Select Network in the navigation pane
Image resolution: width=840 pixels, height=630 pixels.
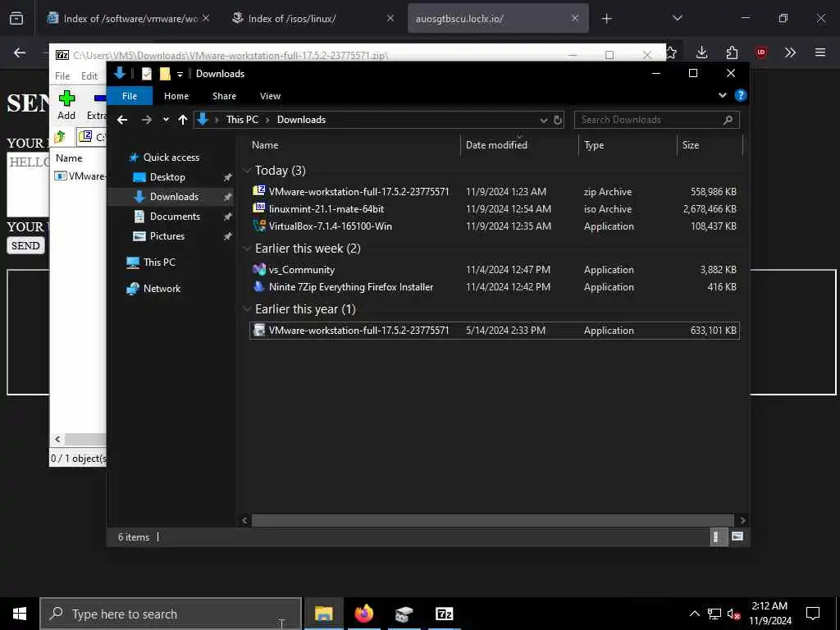click(162, 289)
